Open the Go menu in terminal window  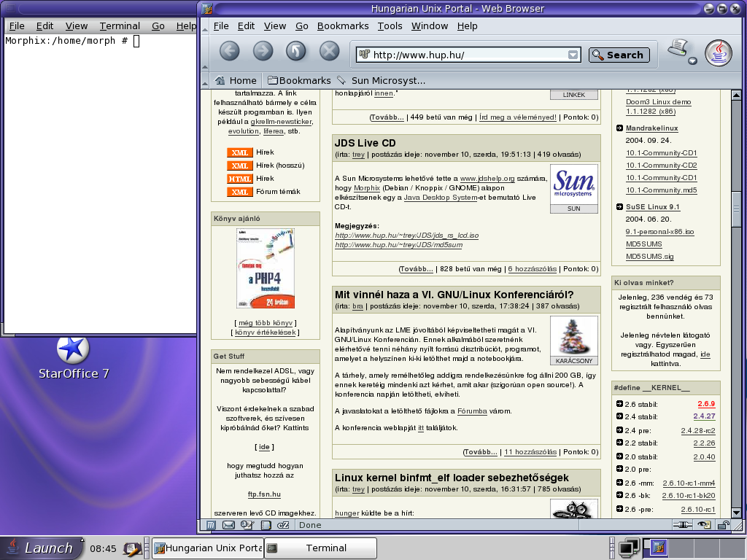tap(158, 26)
